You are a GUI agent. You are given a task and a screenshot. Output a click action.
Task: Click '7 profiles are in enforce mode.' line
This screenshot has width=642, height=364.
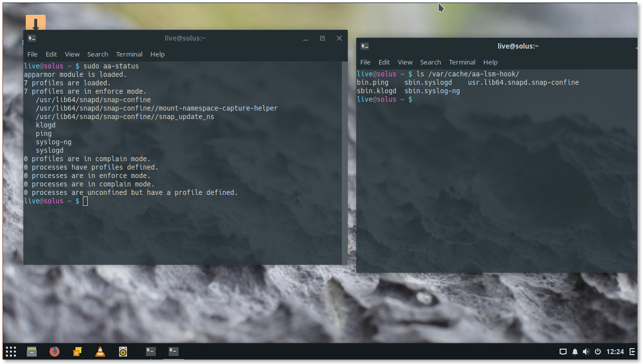coord(85,91)
